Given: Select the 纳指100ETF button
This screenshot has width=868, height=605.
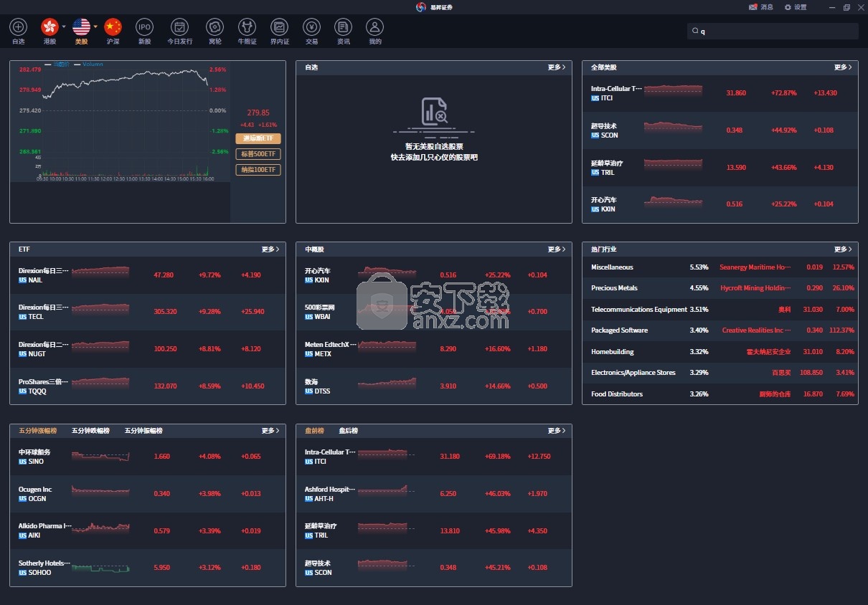Looking at the screenshot, I should point(258,170).
